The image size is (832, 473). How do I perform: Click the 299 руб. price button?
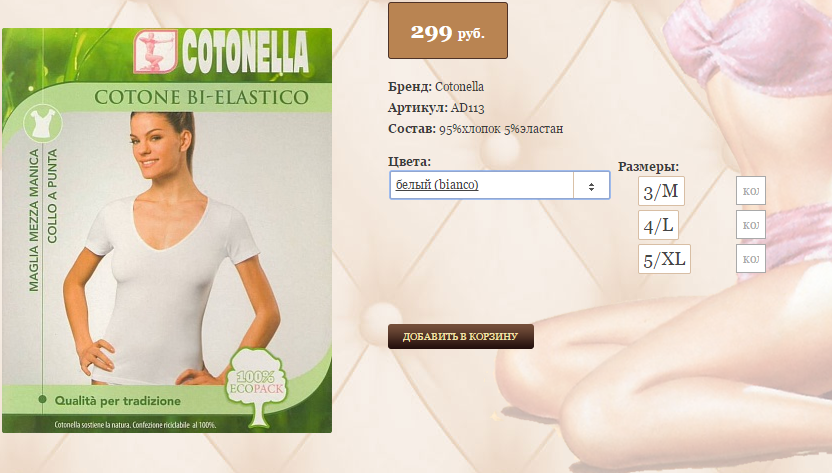(x=448, y=31)
